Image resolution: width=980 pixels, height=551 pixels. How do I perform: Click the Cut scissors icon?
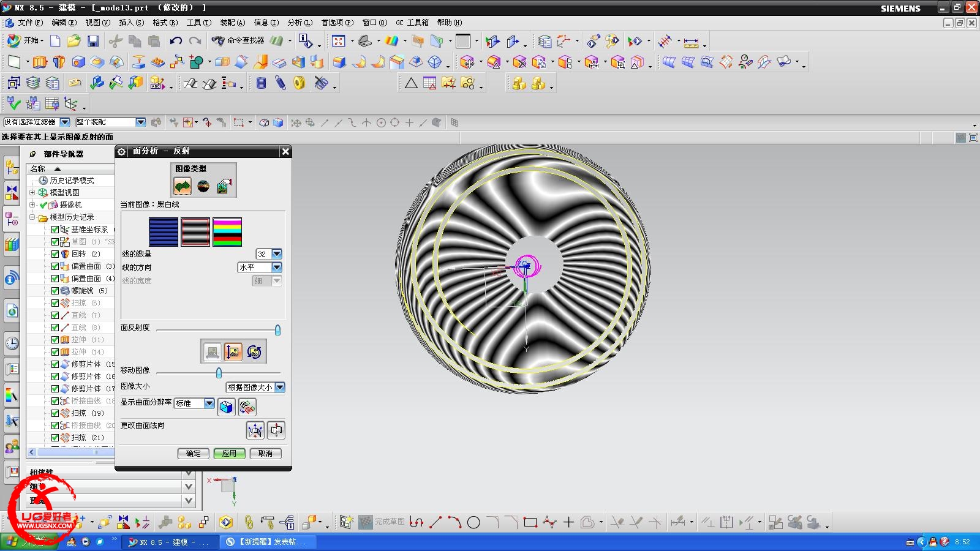(x=115, y=41)
